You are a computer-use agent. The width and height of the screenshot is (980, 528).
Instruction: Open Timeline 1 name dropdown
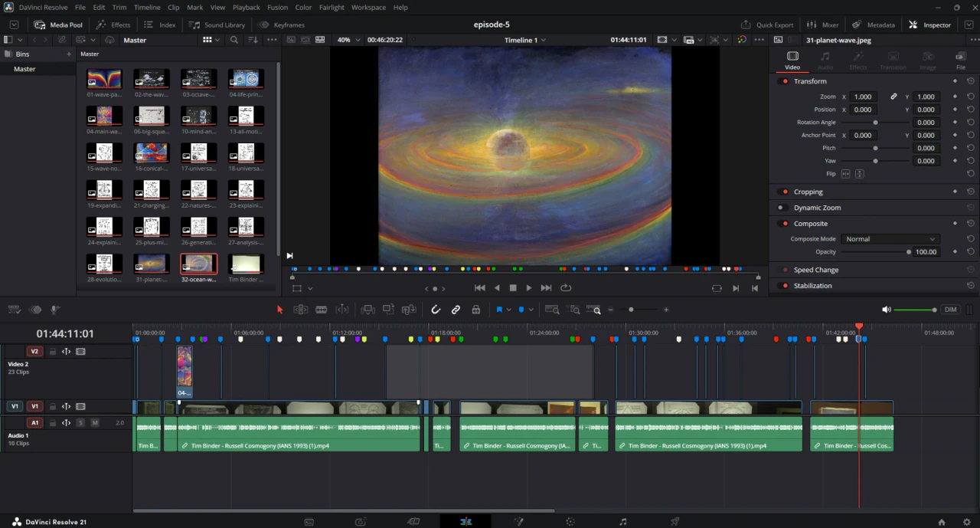(x=524, y=40)
